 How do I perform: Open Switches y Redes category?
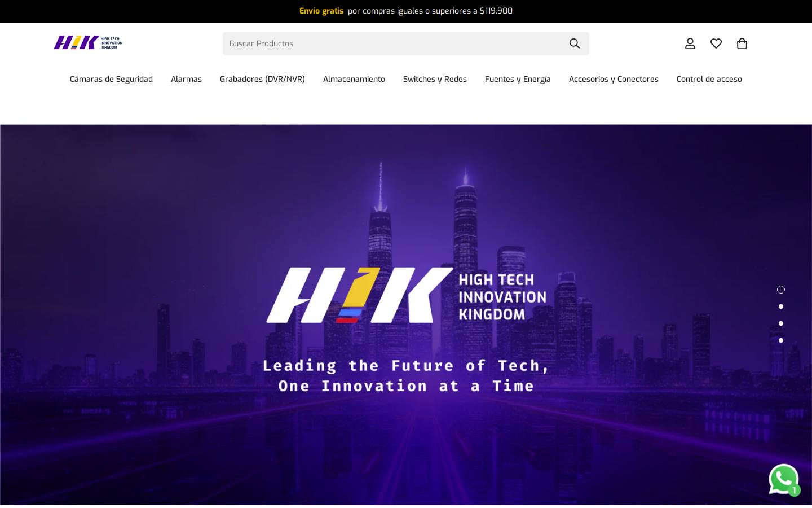[435, 79]
